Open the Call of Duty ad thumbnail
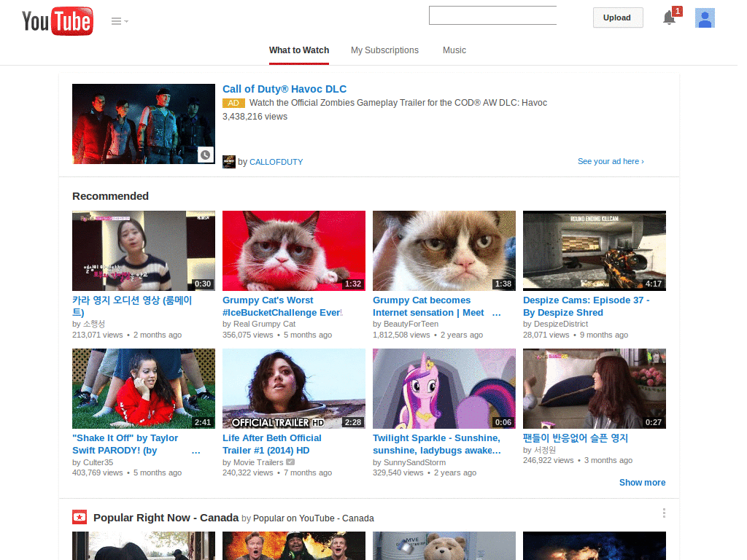This screenshot has width=747, height=560. click(144, 124)
